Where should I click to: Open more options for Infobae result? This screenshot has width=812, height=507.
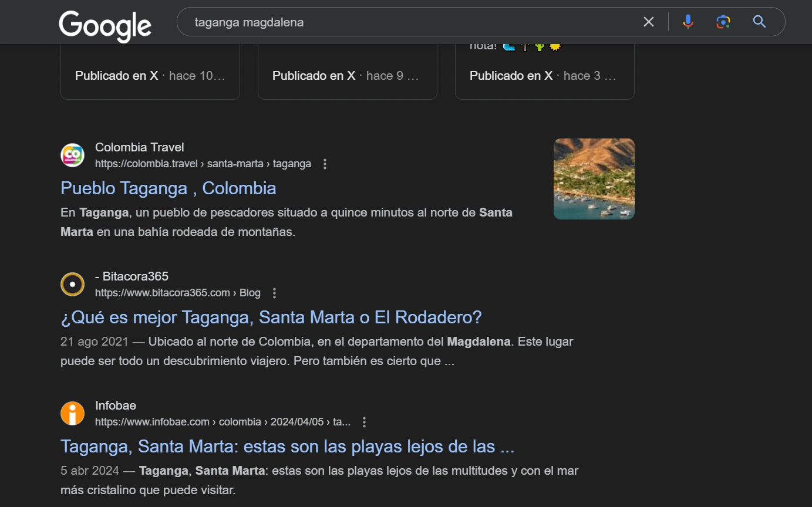[x=365, y=422]
